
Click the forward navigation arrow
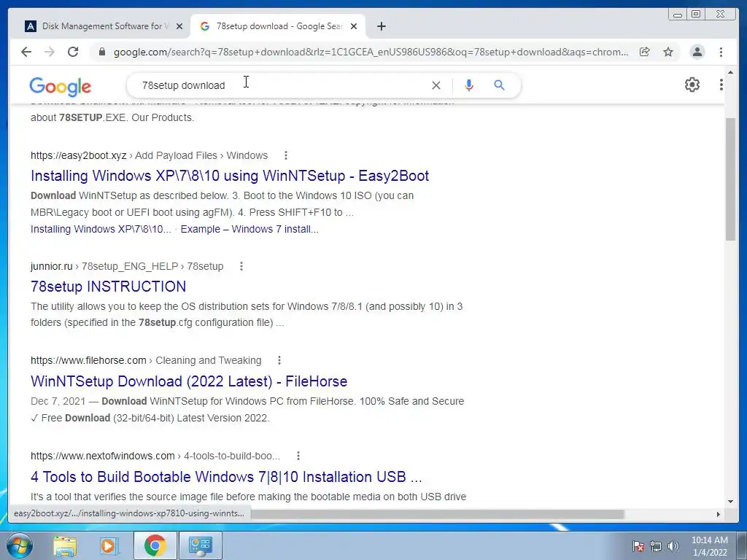coord(50,52)
